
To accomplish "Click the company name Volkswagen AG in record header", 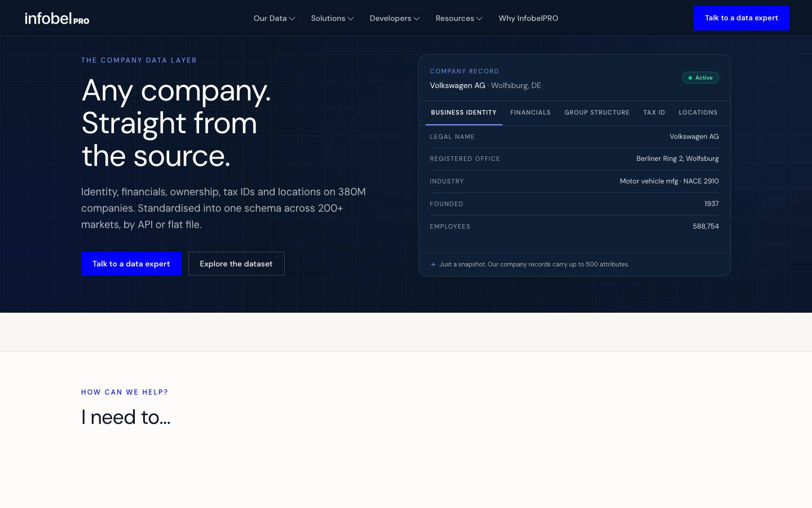I will click(x=458, y=85).
